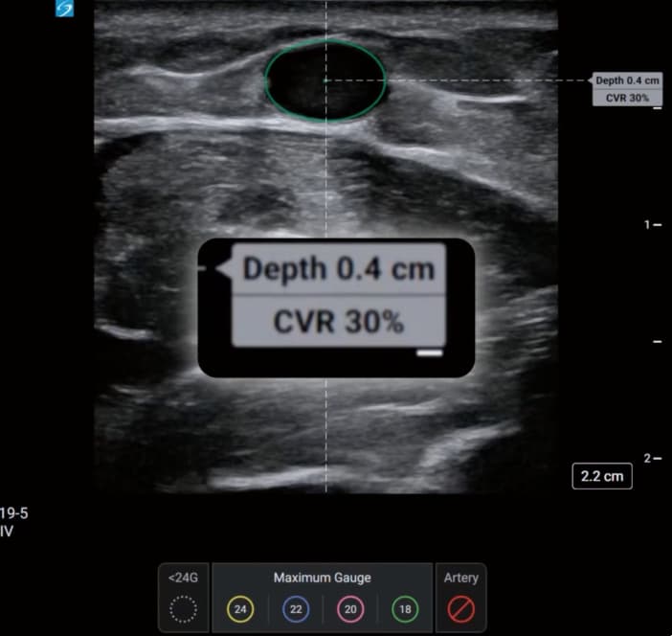Click the red Artery prohibited icon
672x636 pixels.
click(461, 608)
